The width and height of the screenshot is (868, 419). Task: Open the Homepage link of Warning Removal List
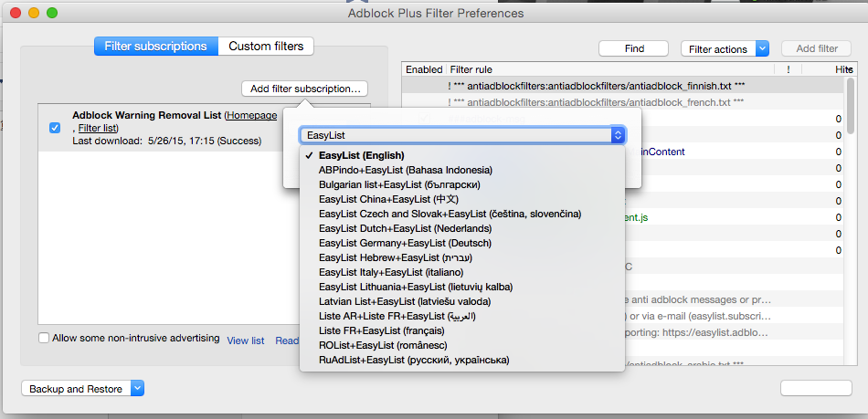pos(252,115)
